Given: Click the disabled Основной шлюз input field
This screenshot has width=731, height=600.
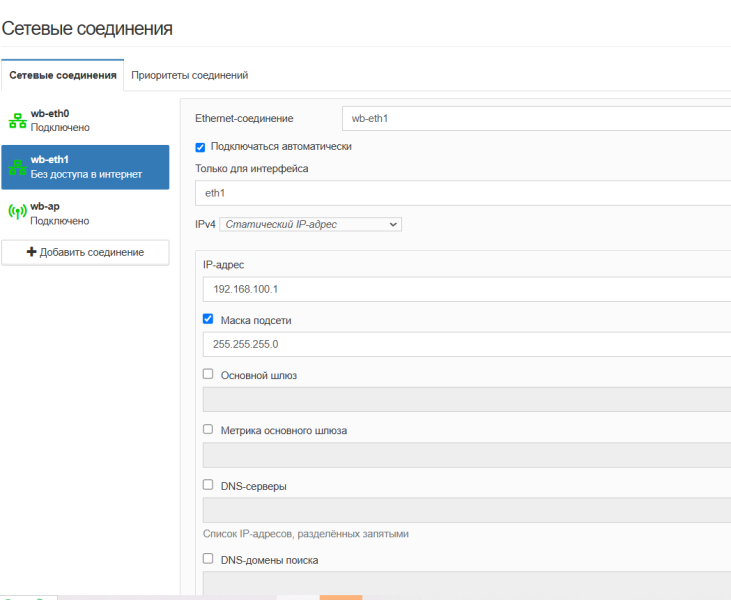Looking at the screenshot, I should coord(467,399).
